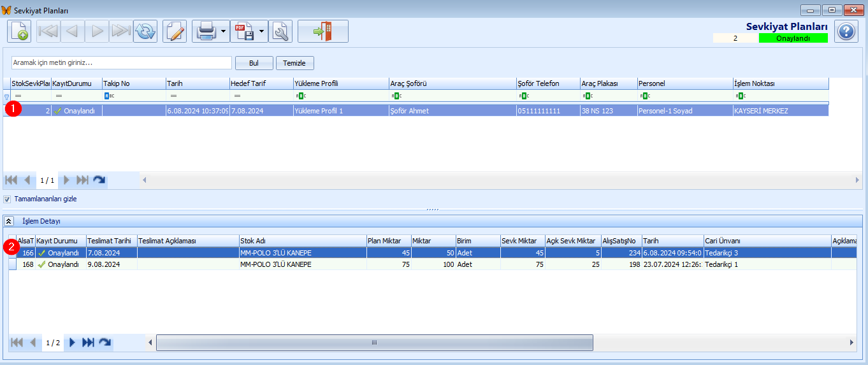Sort by Stok Adı column header
The height and width of the screenshot is (365, 868).
[303, 241]
